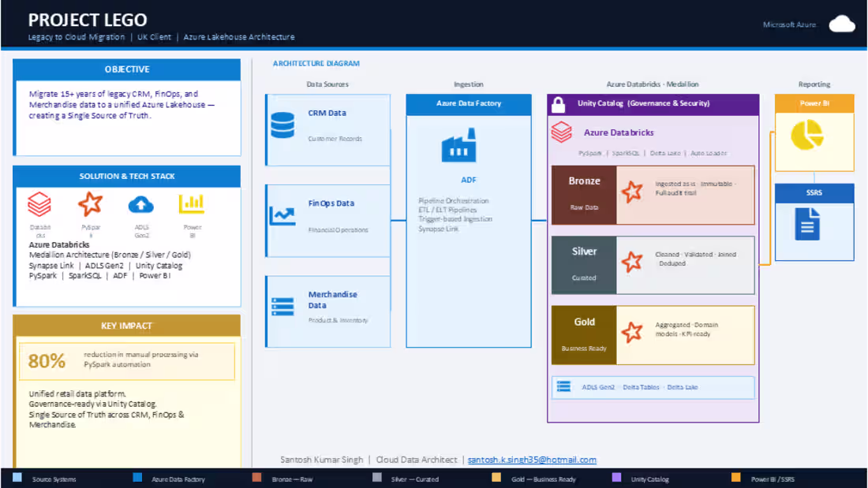Select the Power BI pie chart icon
This screenshot has height=488, width=868.
click(x=807, y=136)
